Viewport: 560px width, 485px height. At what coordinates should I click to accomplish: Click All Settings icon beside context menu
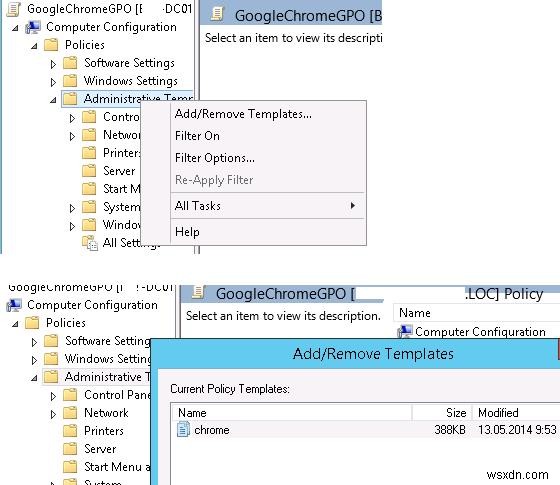point(90,243)
